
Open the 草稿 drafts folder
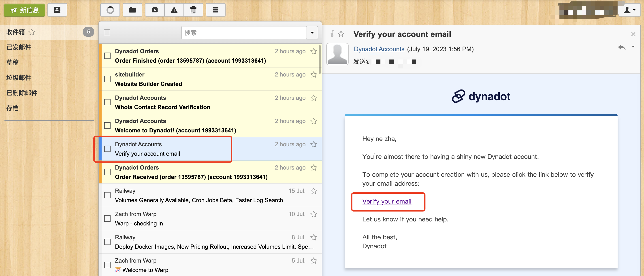pos(13,62)
